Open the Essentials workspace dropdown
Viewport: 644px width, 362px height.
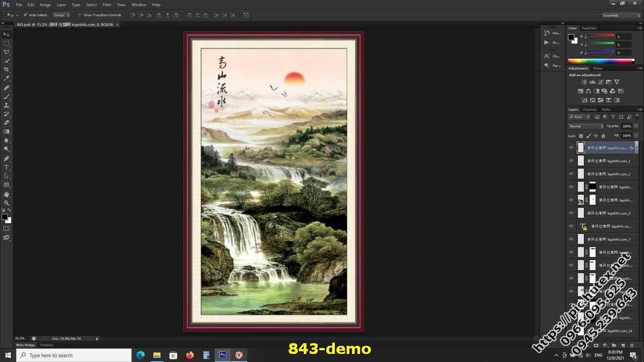[x=621, y=15]
